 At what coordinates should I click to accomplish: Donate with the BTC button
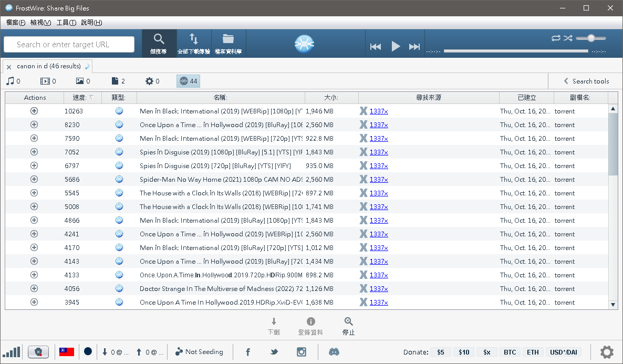coord(510,352)
